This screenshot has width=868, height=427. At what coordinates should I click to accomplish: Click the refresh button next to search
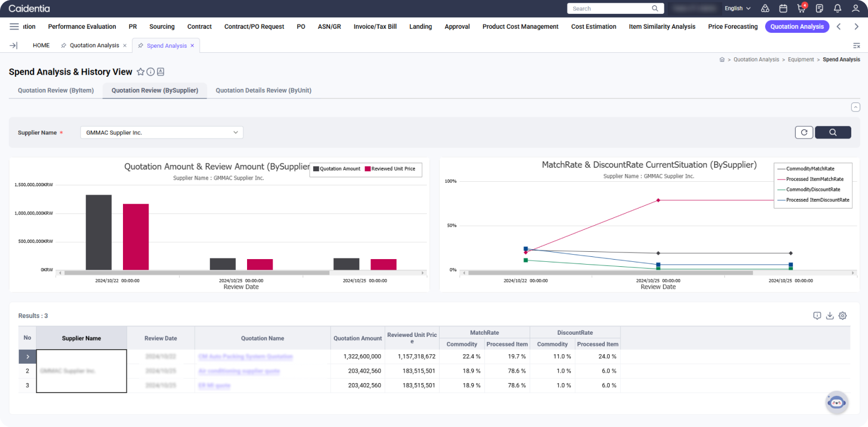coord(804,132)
